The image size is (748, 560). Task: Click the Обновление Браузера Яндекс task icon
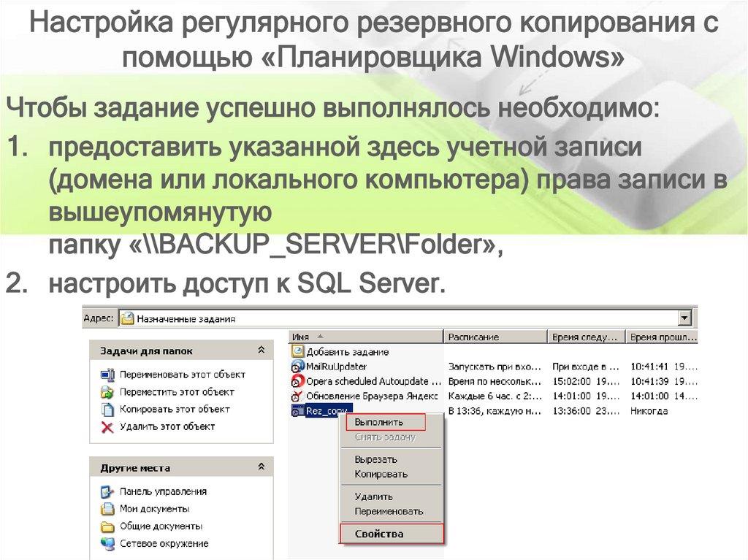point(298,394)
